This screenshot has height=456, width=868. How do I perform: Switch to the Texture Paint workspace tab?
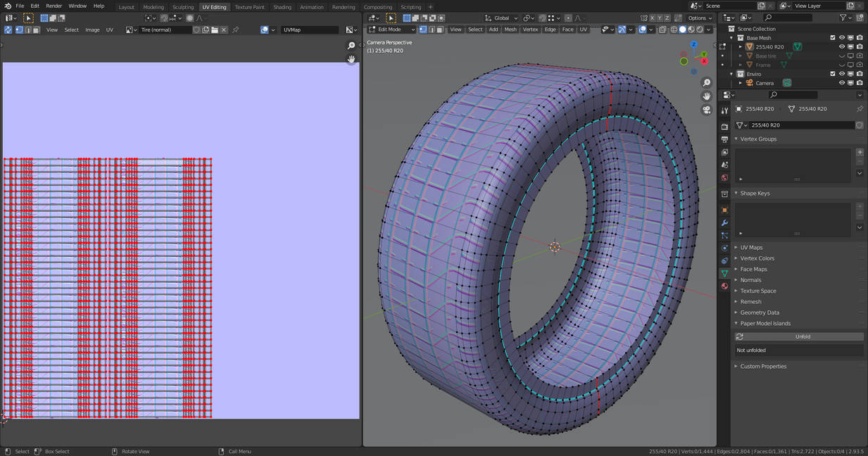(249, 7)
